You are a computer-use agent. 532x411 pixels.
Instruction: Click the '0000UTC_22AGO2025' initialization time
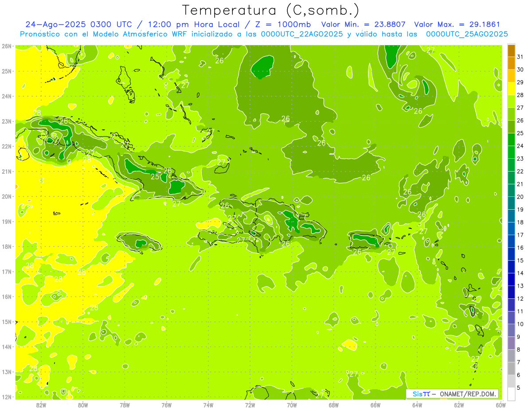pyautogui.click(x=302, y=34)
